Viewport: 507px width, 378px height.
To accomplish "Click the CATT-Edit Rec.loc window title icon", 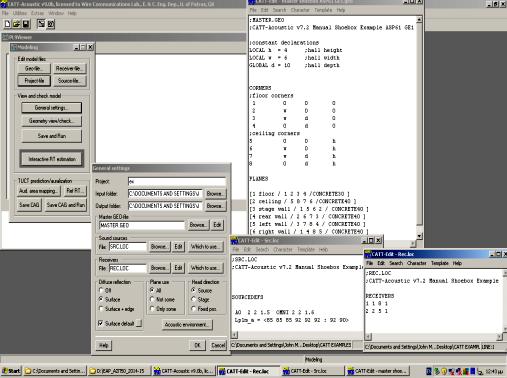I will pyautogui.click(x=368, y=254).
